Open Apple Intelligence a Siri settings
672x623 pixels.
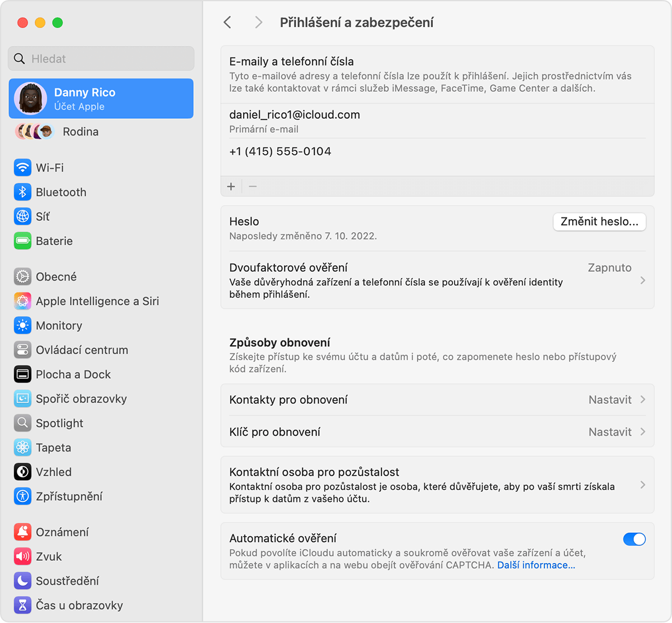(22, 301)
